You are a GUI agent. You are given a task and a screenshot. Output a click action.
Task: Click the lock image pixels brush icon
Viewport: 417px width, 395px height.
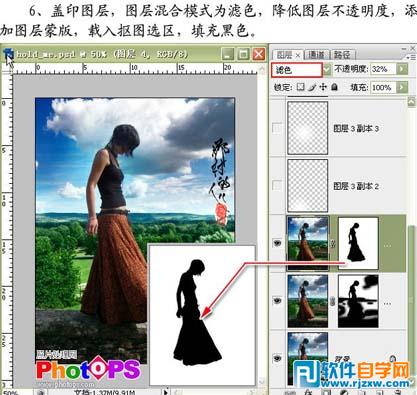tap(312, 87)
